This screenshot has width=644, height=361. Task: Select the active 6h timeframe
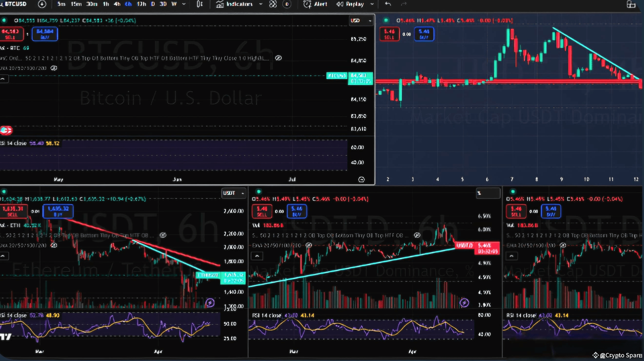(128, 4)
